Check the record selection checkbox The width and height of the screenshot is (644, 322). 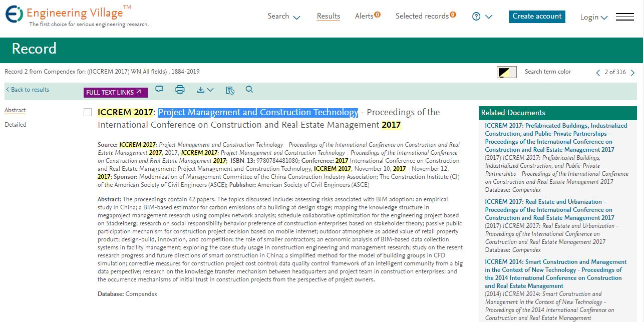click(x=88, y=113)
